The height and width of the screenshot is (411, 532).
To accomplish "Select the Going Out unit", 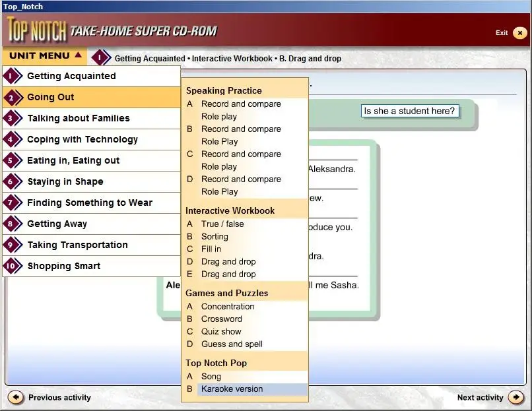I will 91,98.
